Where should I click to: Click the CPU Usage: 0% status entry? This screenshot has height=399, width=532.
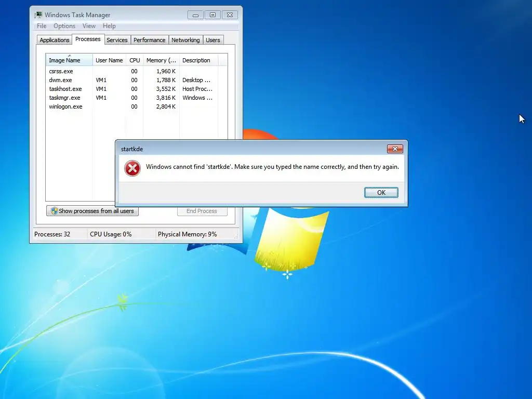click(x=111, y=234)
